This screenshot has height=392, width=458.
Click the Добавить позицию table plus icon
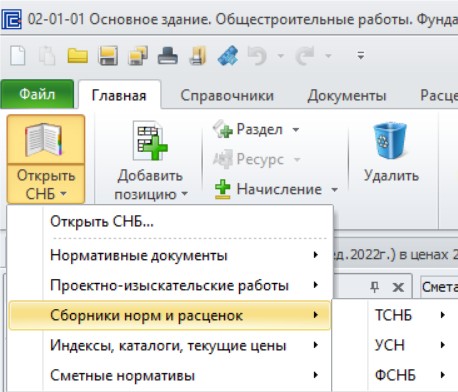[x=150, y=141]
